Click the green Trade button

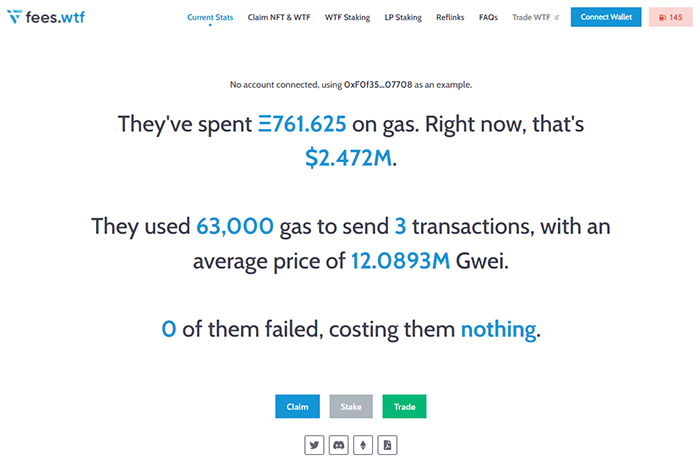tap(404, 406)
